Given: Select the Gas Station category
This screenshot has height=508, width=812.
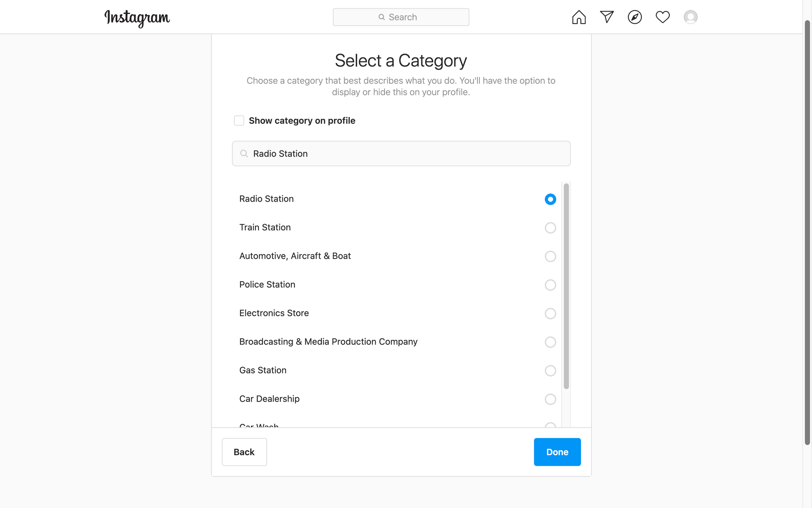Looking at the screenshot, I should tap(550, 370).
